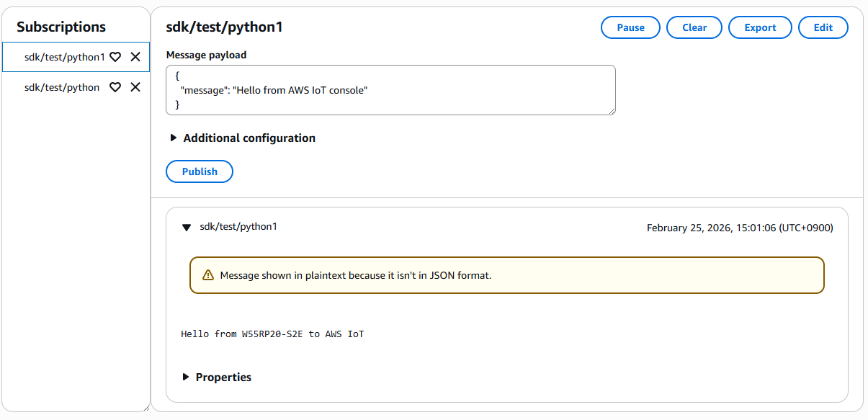This screenshot has width=868, height=420.
Task: Favorite the sdk/test/python subscription heart icon
Action: 115,87
